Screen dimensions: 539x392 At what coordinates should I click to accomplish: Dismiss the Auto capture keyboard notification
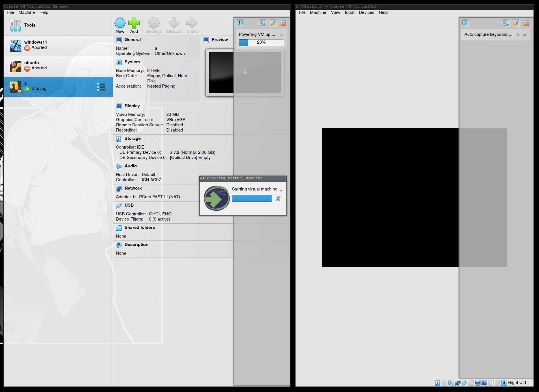[x=525, y=35]
